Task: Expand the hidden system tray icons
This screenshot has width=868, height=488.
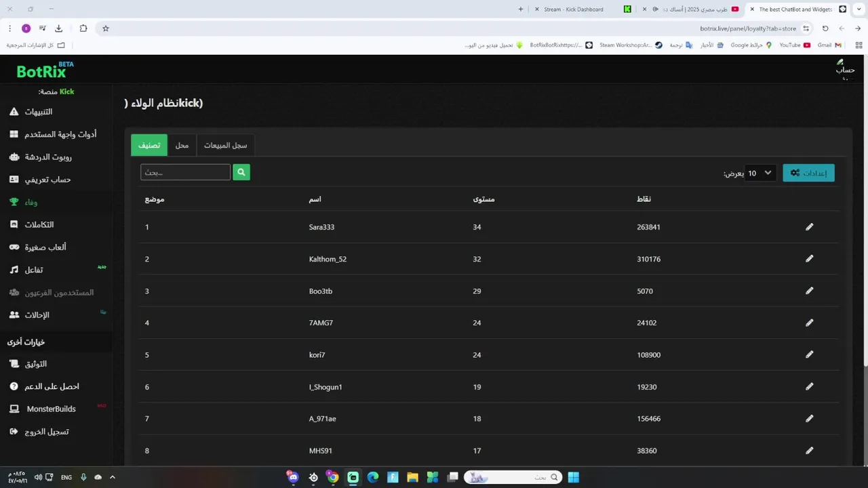Action: pyautogui.click(x=113, y=477)
